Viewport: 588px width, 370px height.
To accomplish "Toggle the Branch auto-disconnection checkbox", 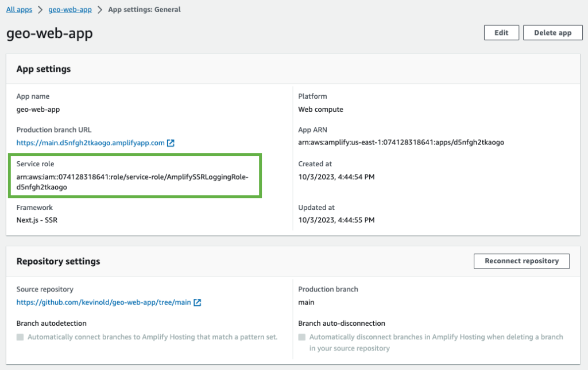I will tap(302, 337).
